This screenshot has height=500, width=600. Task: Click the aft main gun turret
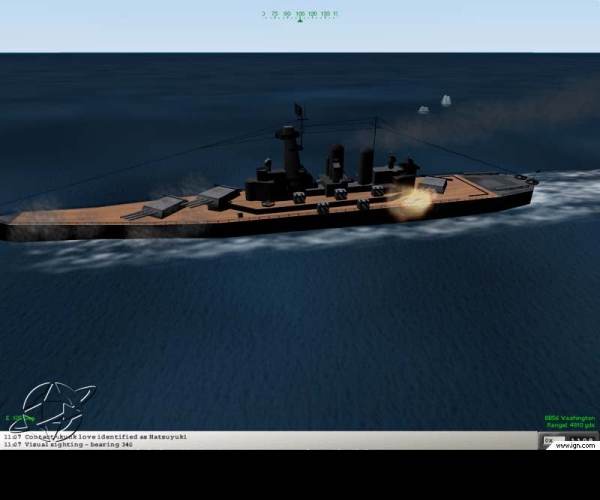(432, 184)
